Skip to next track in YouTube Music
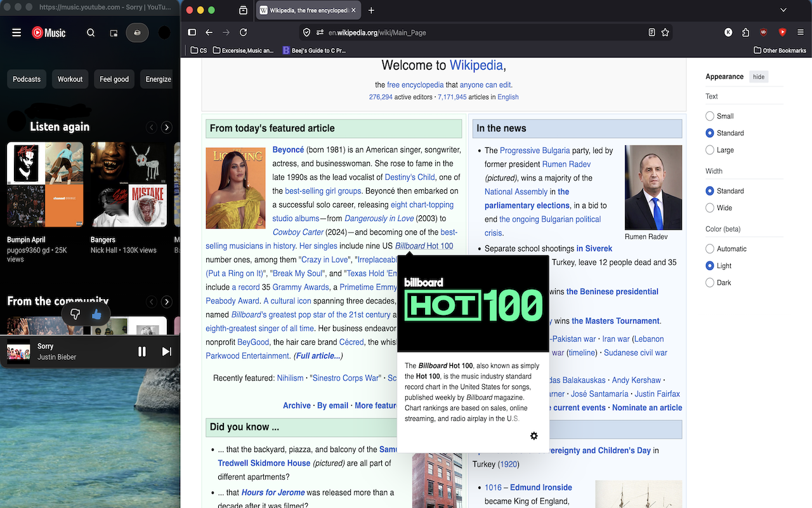 click(167, 351)
